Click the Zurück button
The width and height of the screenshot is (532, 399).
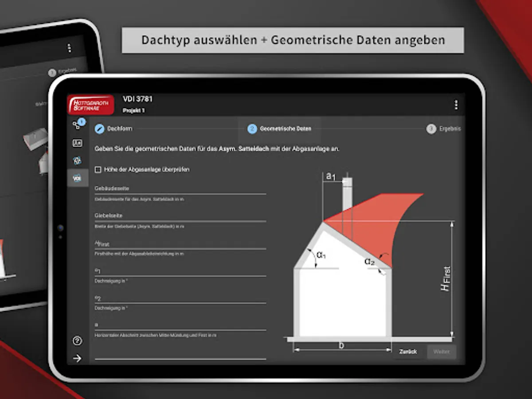click(408, 352)
